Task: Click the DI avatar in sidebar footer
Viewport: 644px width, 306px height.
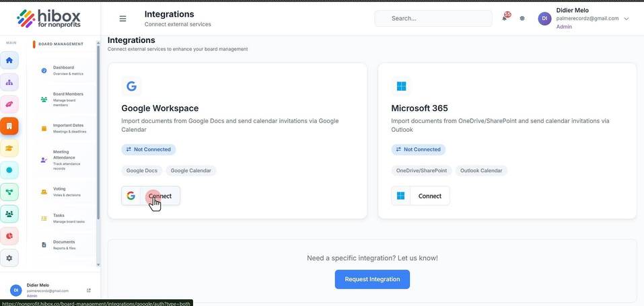Action: pyautogui.click(x=16, y=290)
